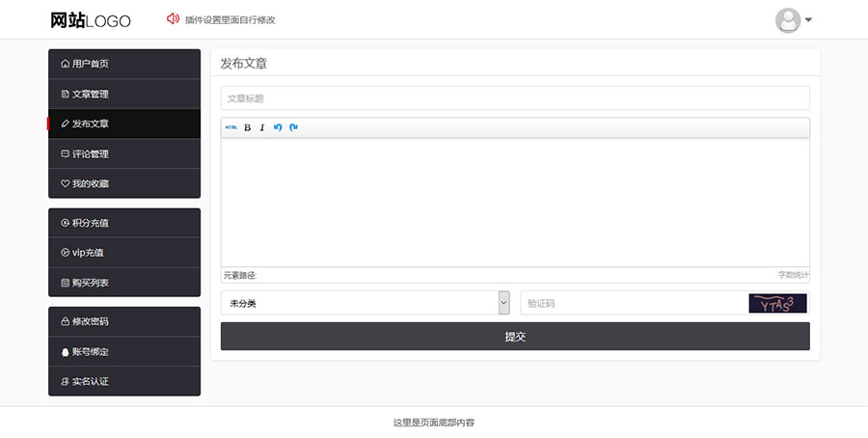Open 我的收藏 from the sidebar
The width and height of the screenshot is (868, 438).
click(123, 183)
